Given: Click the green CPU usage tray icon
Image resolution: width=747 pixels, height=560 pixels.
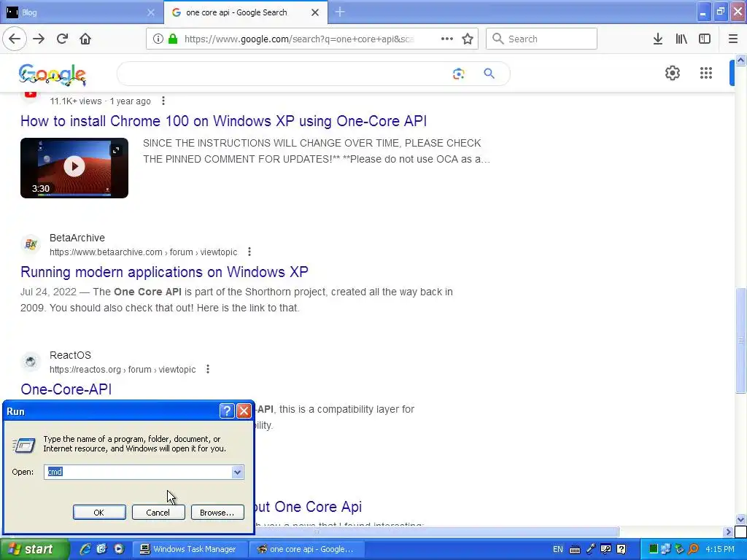Looking at the screenshot, I should (x=654, y=549).
